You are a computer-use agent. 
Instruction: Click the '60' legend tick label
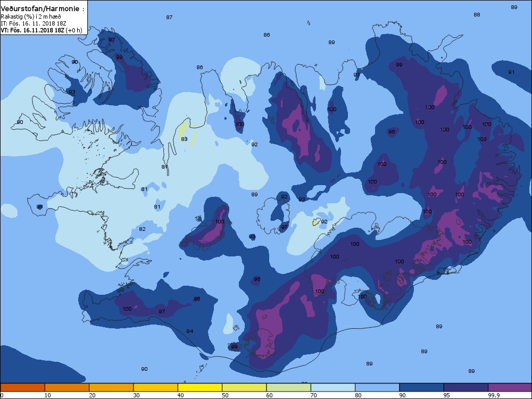(269, 395)
